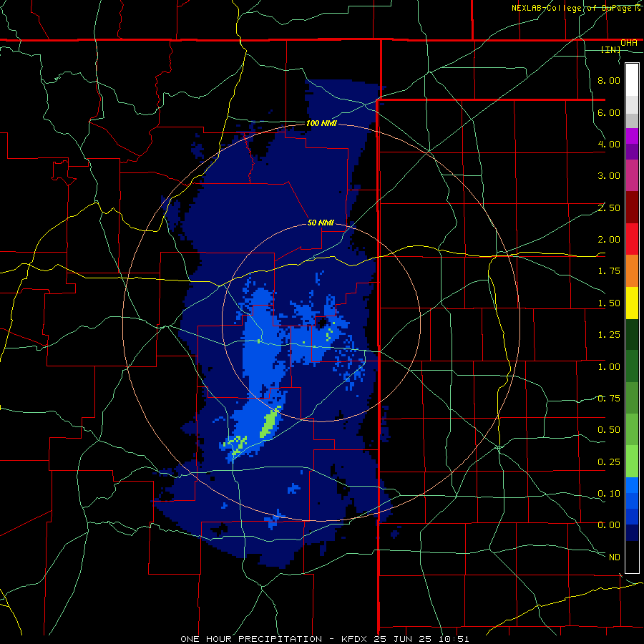Click the '0.25' scale label
644x644 pixels.
click(x=609, y=462)
